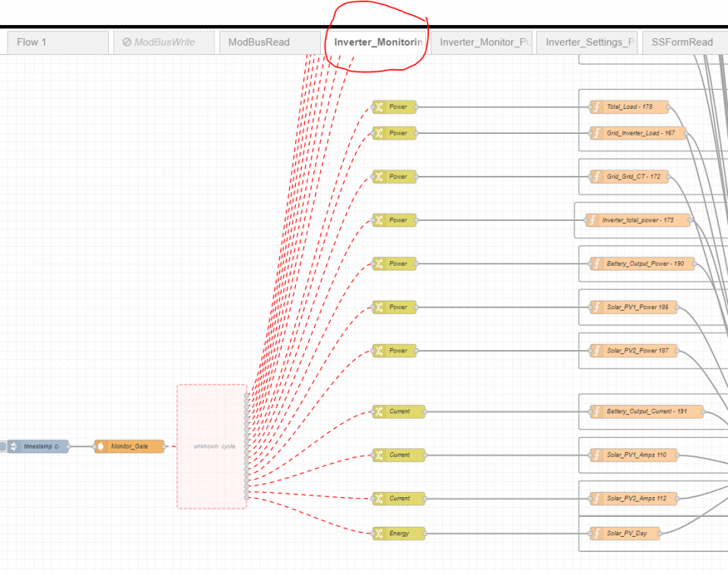728x571 pixels.
Task: Select the Battery_Output_Power - 190 node
Action: [642, 264]
